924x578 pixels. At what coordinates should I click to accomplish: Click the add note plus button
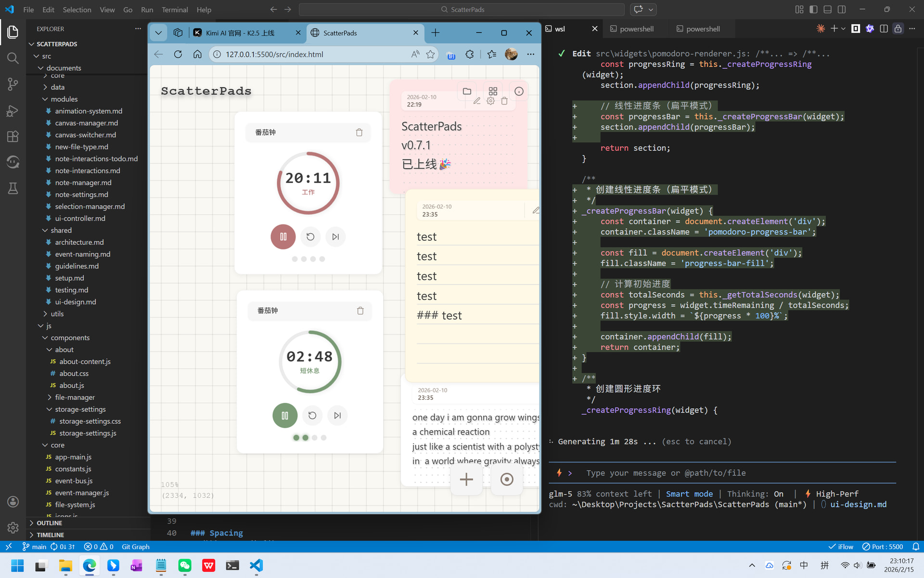click(x=466, y=479)
